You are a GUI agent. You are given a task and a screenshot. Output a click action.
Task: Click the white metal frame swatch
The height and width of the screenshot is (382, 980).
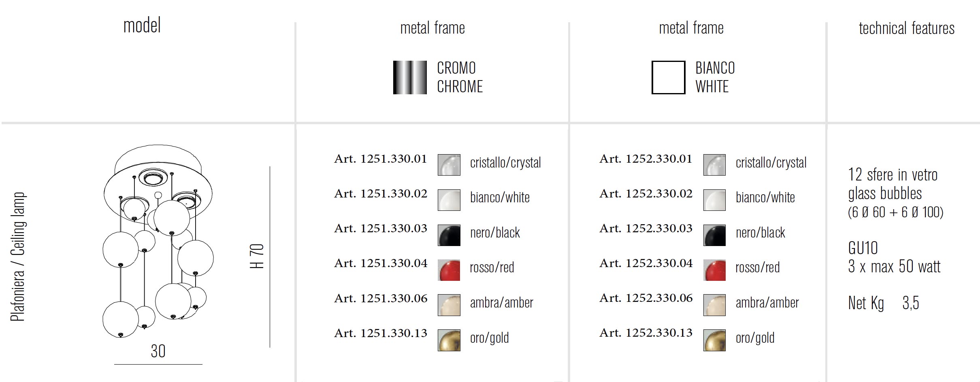[668, 77]
